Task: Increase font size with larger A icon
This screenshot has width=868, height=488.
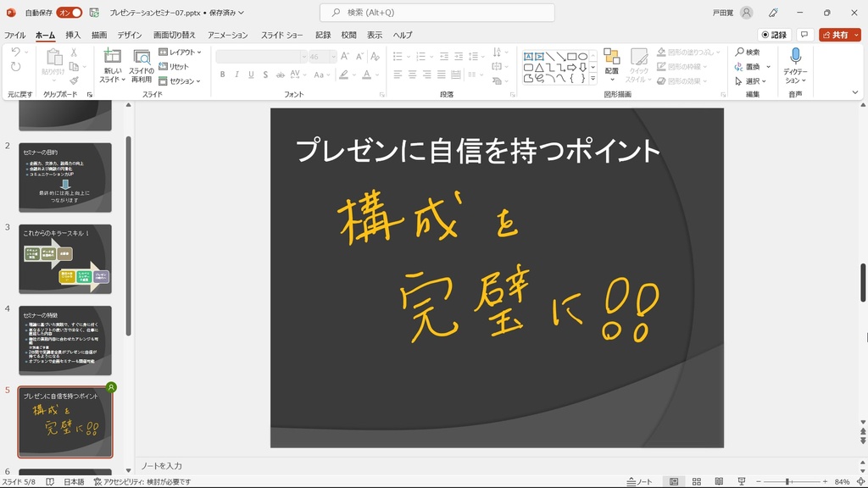Action: tap(345, 57)
